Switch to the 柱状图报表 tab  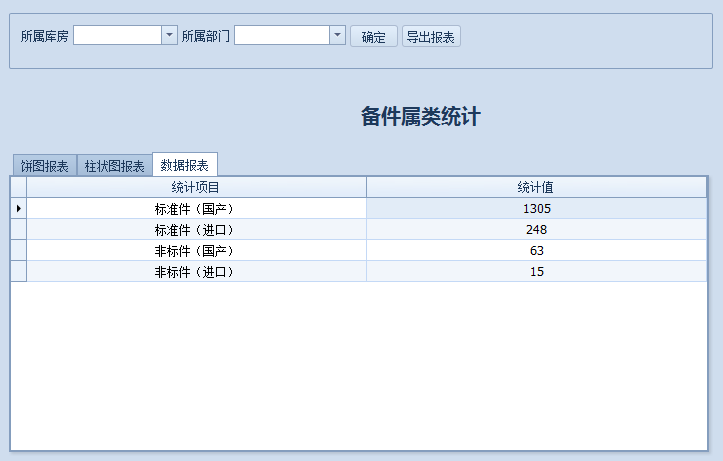(x=114, y=165)
